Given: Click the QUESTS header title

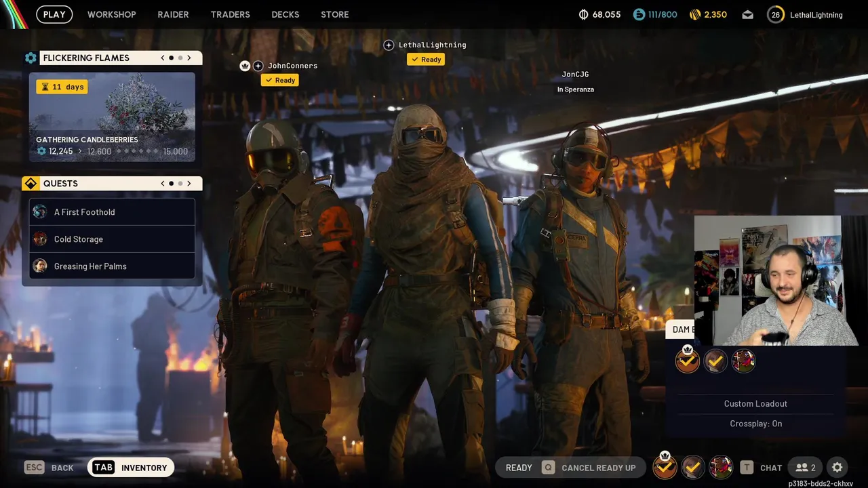Looking at the screenshot, I should point(60,184).
